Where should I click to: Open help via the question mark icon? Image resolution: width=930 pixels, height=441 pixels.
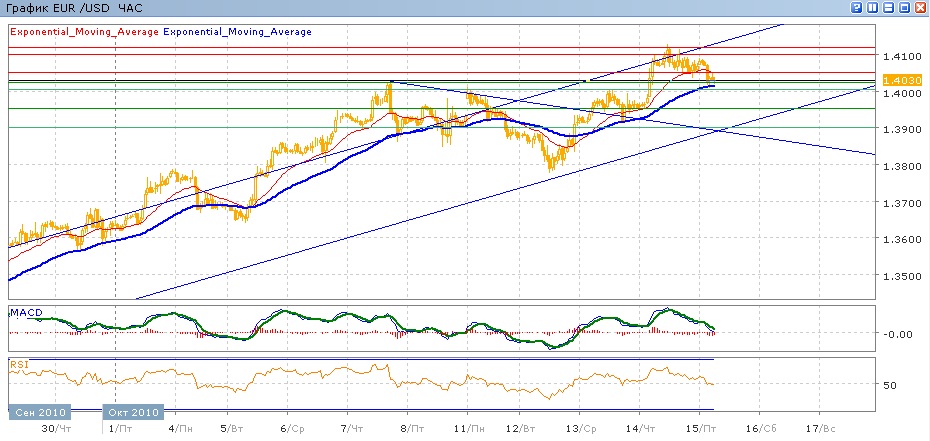click(856, 8)
